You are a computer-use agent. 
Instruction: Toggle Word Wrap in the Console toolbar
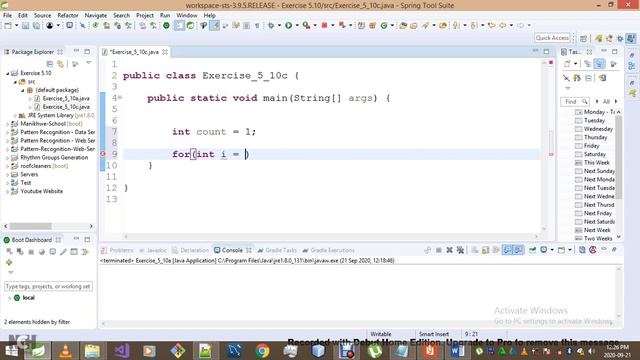pyautogui.click(x=496, y=250)
